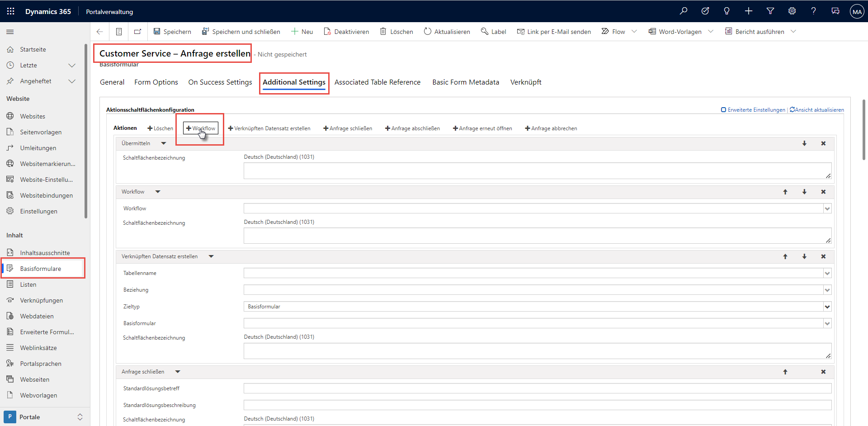Move the Workflow action up

(x=785, y=192)
